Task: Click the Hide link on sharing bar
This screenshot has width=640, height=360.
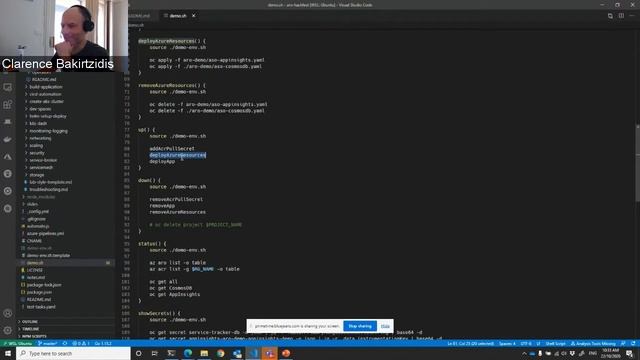Action: tap(385, 326)
